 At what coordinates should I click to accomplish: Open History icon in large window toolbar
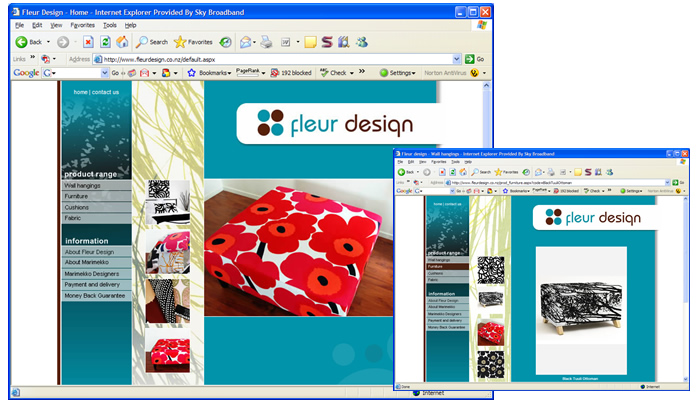225,42
